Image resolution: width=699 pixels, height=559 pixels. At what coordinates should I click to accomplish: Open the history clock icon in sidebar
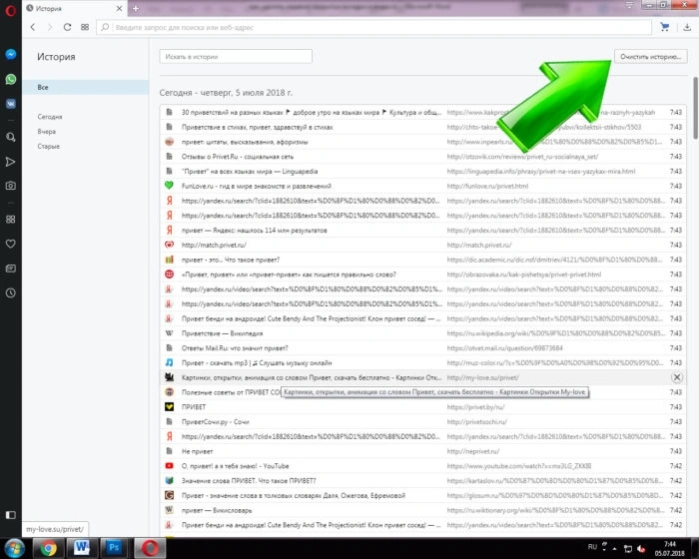[x=11, y=293]
